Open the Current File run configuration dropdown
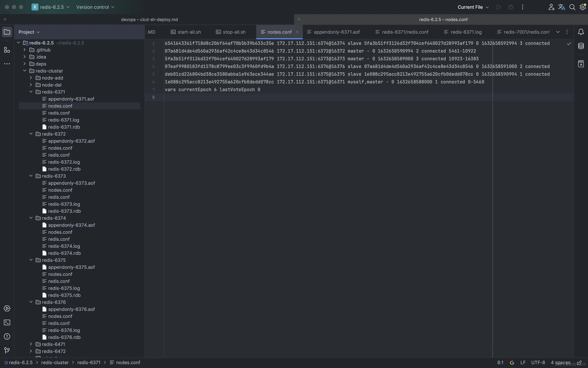The height and width of the screenshot is (368, 588). pos(473,7)
